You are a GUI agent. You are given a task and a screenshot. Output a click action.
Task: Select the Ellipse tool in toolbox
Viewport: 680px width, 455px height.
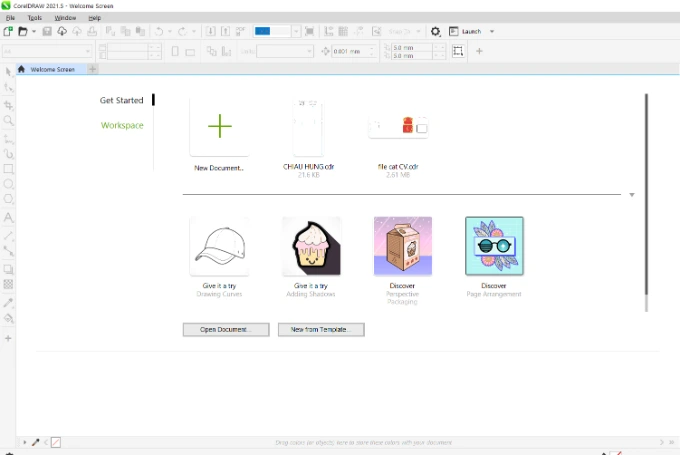coord(8,184)
